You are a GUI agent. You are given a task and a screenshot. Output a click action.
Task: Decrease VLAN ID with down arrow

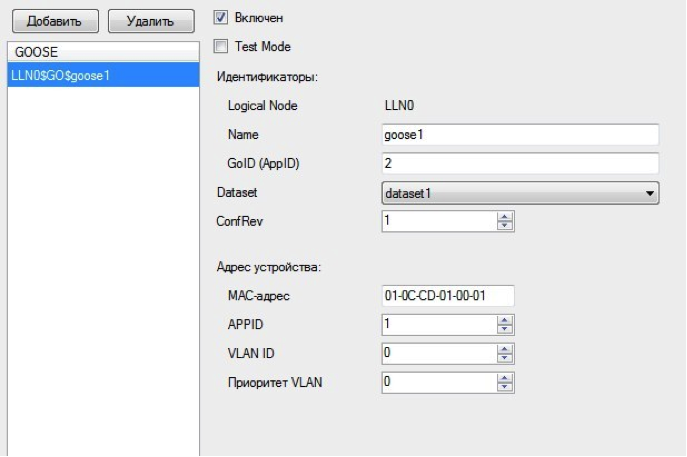click(x=505, y=358)
